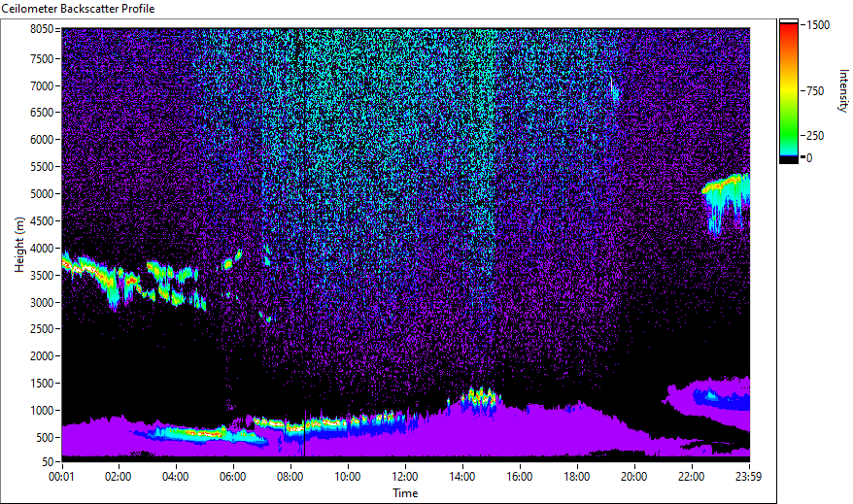Click the 5000 height axis value
Viewport: 853px width, 504px height.
click(x=42, y=194)
